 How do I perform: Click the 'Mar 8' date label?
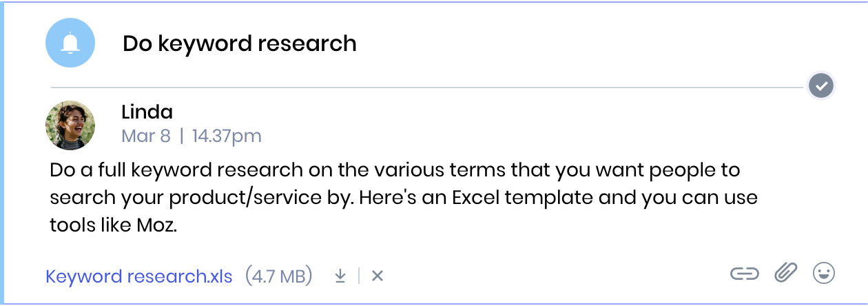tap(145, 136)
